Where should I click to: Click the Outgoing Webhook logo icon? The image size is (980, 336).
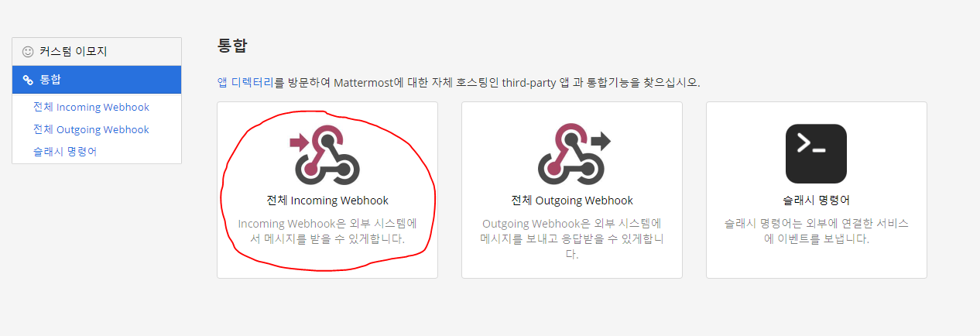point(574,153)
